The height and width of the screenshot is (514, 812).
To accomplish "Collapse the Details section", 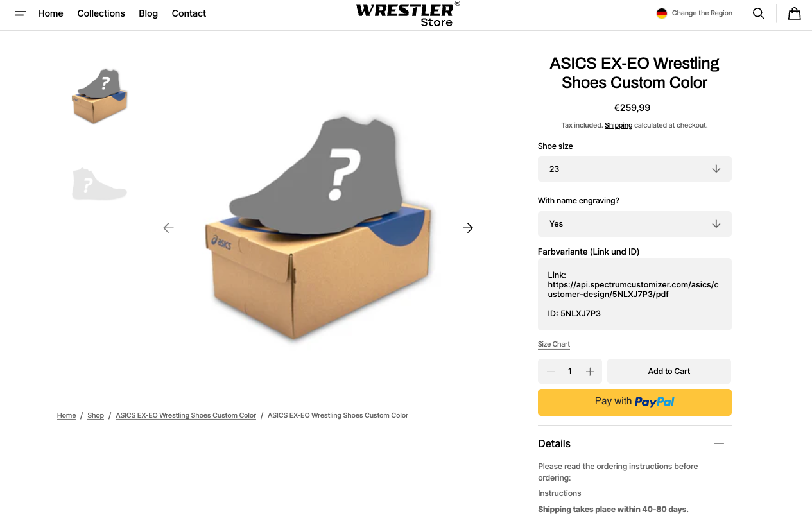I will [718, 443].
